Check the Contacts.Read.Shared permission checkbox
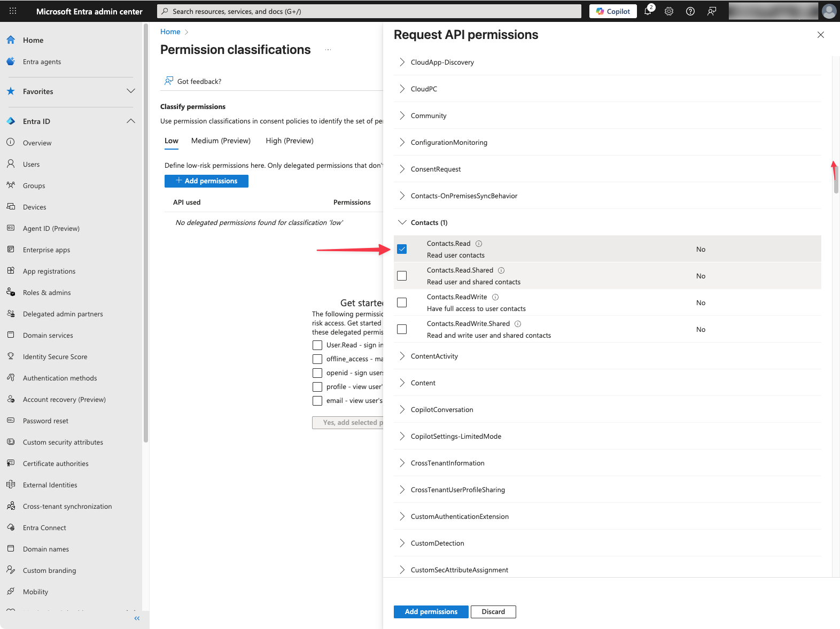This screenshot has height=629, width=840. coord(402,276)
